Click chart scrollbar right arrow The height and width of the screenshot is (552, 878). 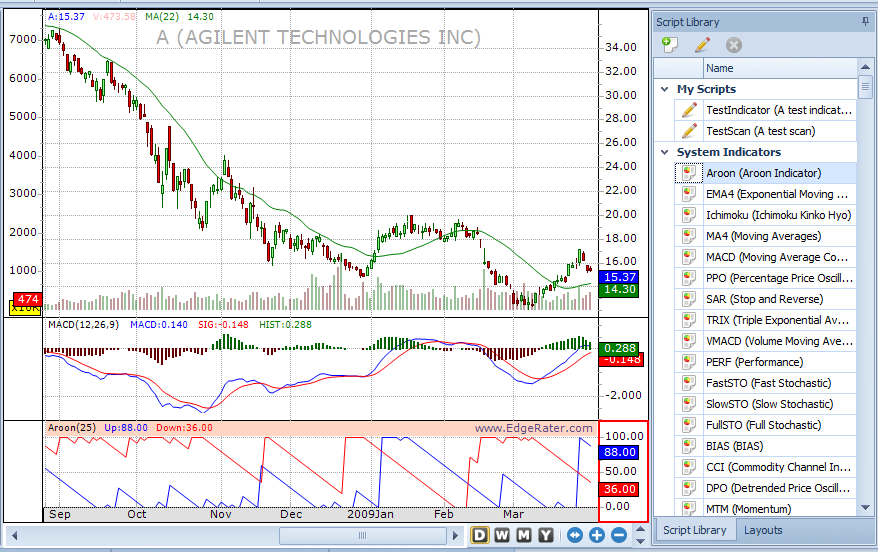[455, 536]
